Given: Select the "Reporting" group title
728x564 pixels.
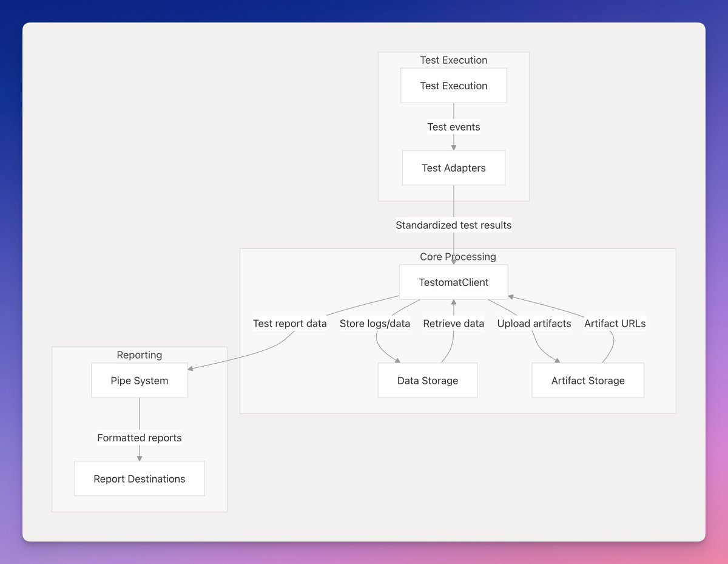Looking at the screenshot, I should 140,355.
